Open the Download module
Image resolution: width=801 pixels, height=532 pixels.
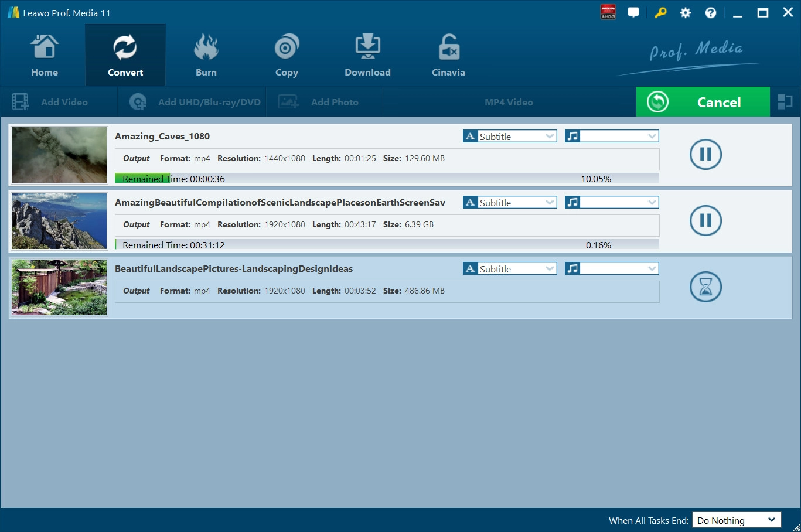point(367,56)
